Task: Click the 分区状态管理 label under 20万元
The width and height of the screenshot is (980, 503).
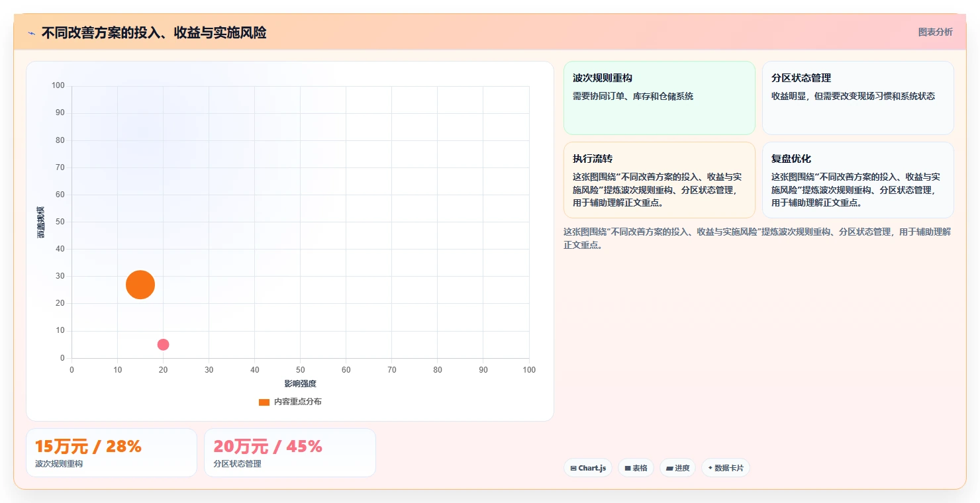Action: pos(237,464)
